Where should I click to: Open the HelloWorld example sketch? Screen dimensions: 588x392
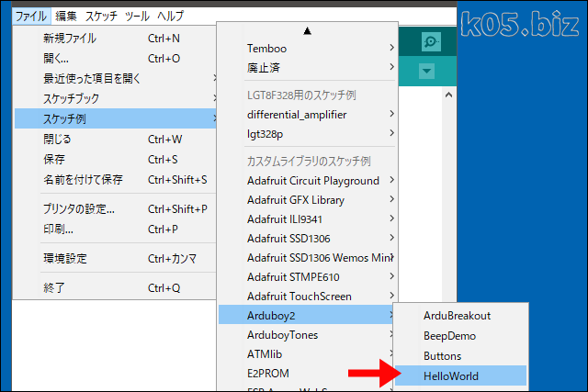(461, 375)
